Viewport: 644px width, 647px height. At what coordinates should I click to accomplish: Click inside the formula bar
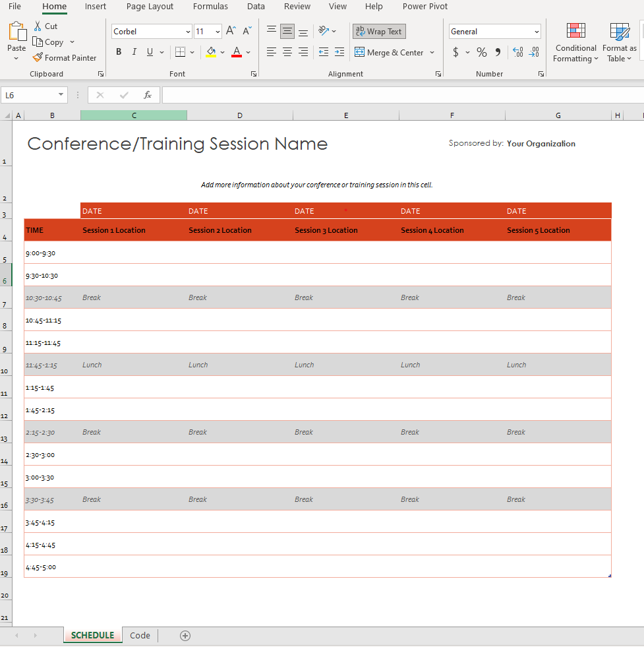coord(330,94)
